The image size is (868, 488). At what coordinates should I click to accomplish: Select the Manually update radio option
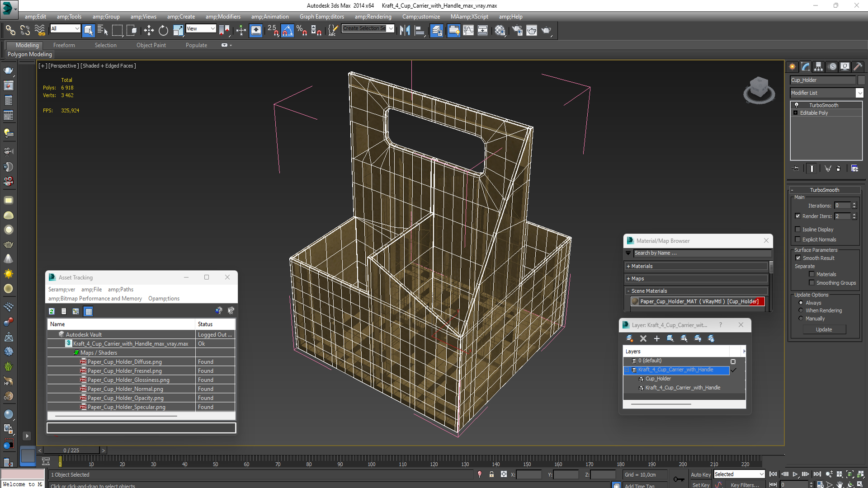coord(801,319)
